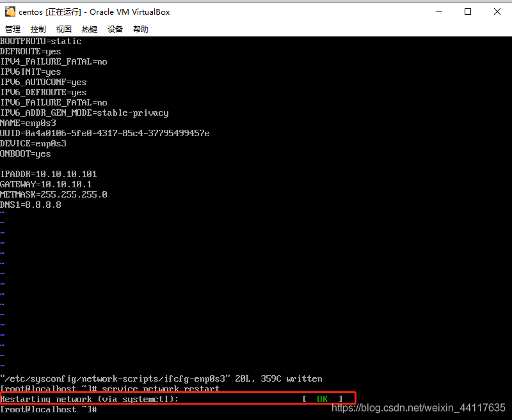Viewport: 512px width, 420px height.
Task: Open the 设备 menu
Action: (115, 29)
